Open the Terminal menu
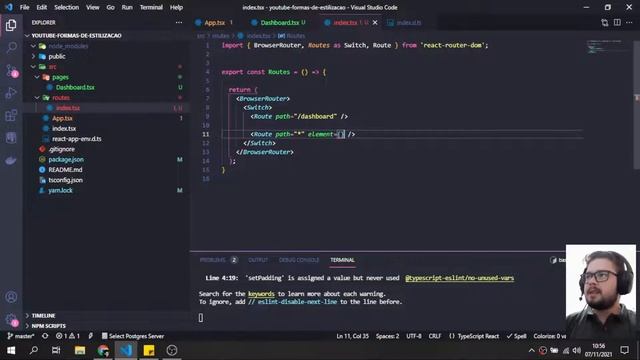 [151, 7]
